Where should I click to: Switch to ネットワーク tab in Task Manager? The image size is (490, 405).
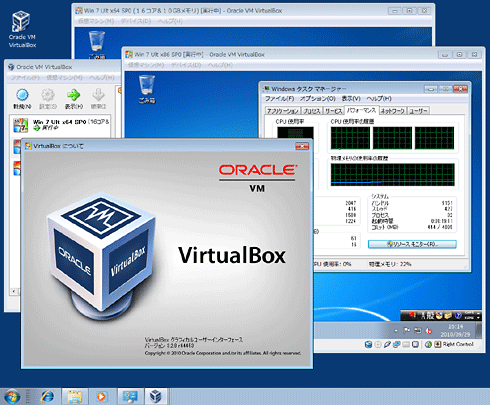point(393,111)
